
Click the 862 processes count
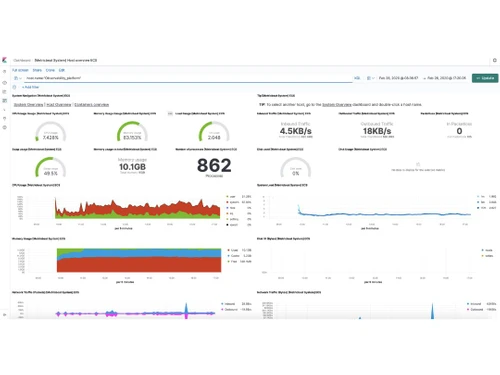coord(214,165)
